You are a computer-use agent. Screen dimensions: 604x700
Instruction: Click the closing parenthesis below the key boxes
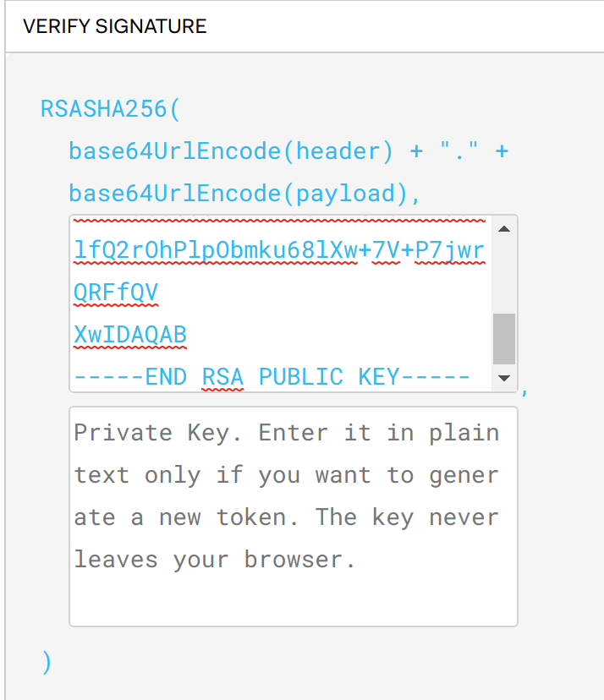[47, 662]
